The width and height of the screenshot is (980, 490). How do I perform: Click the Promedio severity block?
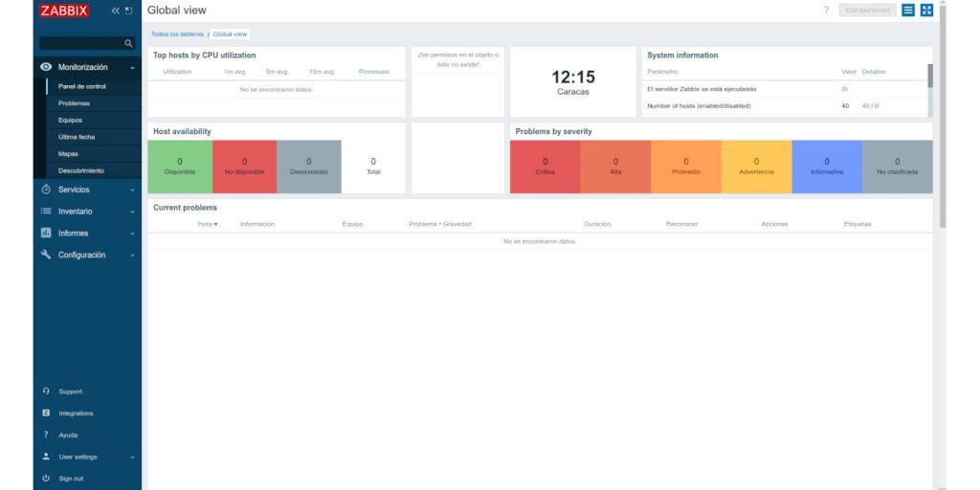pos(686,167)
